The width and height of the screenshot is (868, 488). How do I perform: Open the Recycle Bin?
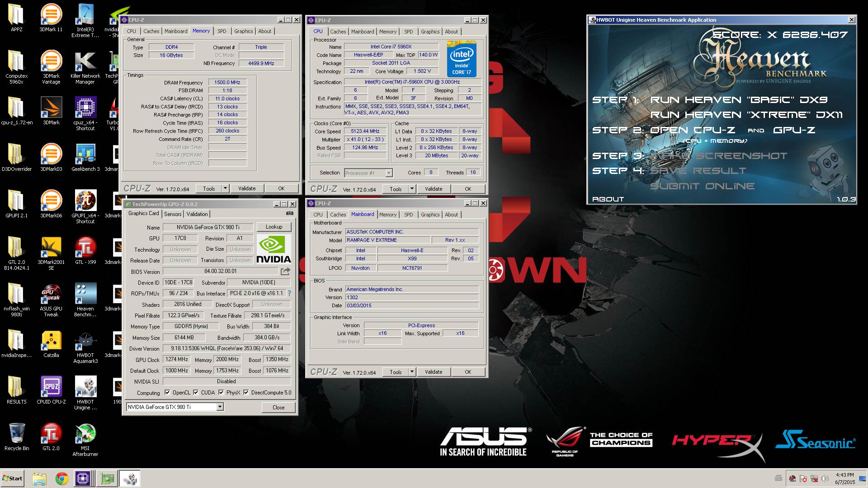16,436
